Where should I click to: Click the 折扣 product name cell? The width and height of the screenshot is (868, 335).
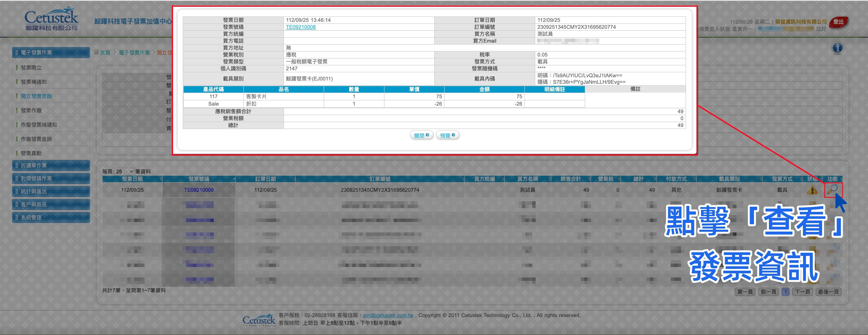point(284,104)
